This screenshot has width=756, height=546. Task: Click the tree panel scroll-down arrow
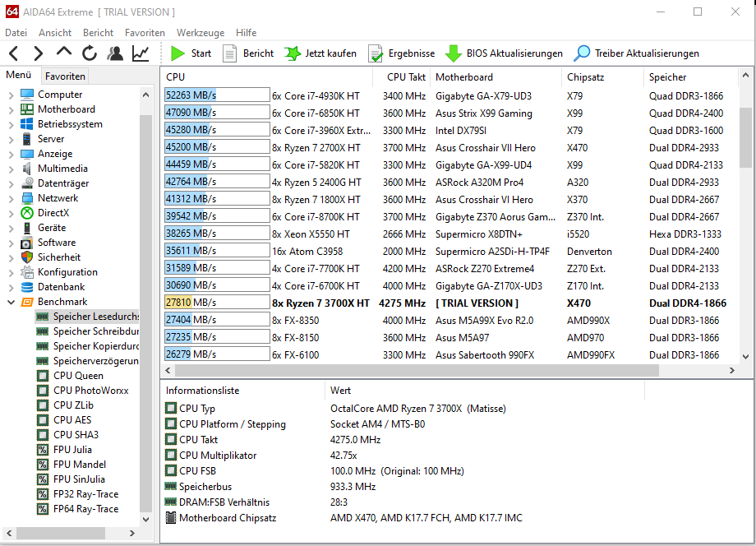[145, 520]
